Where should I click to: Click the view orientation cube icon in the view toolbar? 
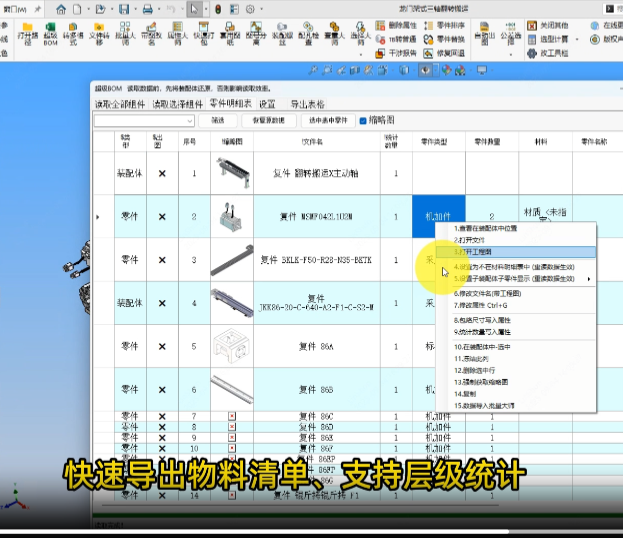pyautogui.click(x=404, y=71)
